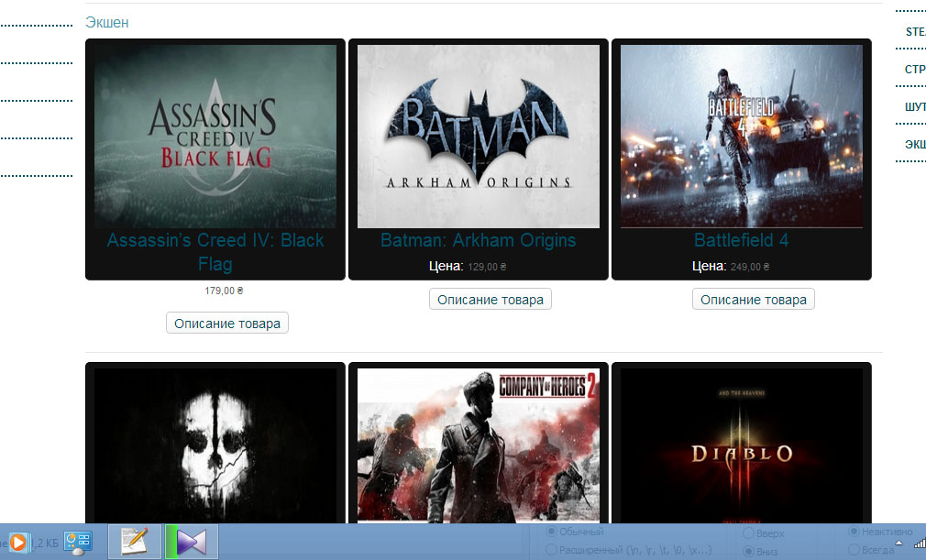Open the Notepad++ taskbar icon
The width and height of the screenshot is (926, 560).
pyautogui.click(x=134, y=542)
